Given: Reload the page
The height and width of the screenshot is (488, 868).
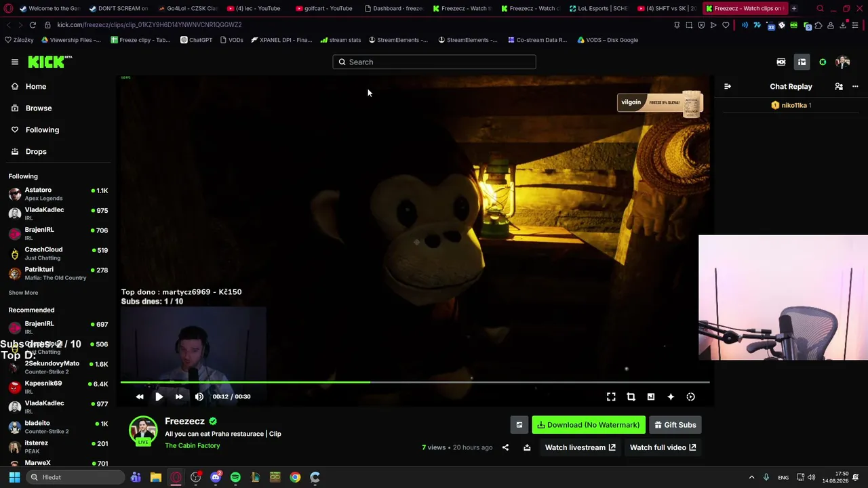Looking at the screenshot, I should tap(33, 25).
